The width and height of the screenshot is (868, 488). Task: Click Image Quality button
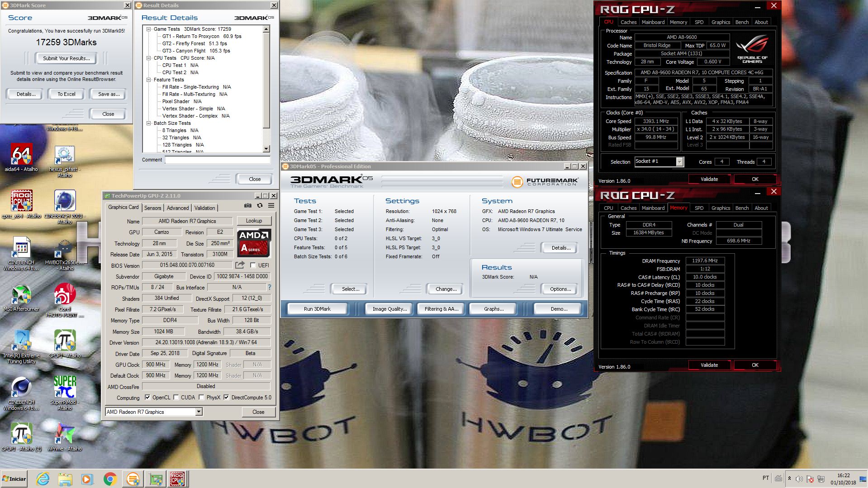pos(389,309)
